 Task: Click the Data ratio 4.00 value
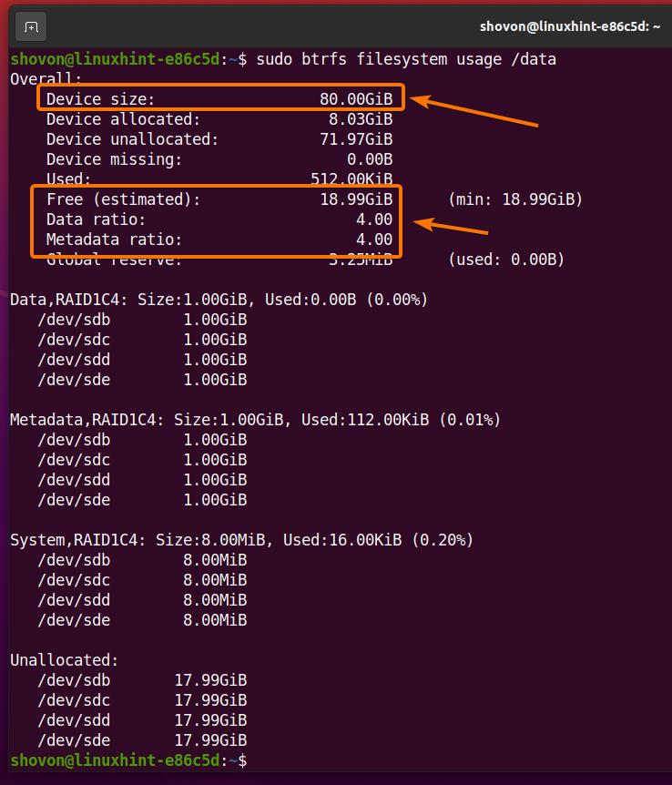tap(374, 219)
